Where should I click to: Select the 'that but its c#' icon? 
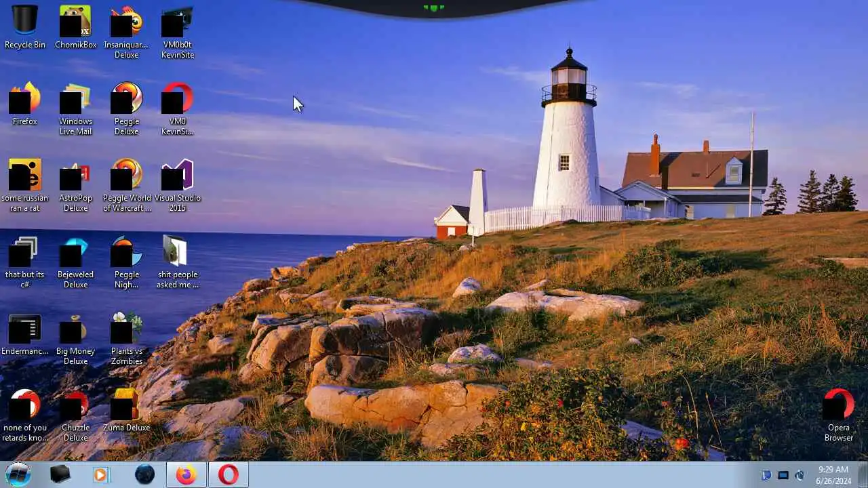(25, 262)
